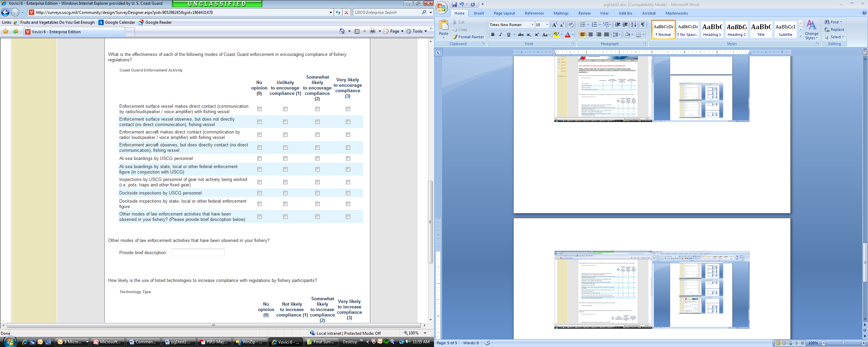868x347 pixels.
Task: Click the 'Provide brief description' text field
Action: pos(198,252)
